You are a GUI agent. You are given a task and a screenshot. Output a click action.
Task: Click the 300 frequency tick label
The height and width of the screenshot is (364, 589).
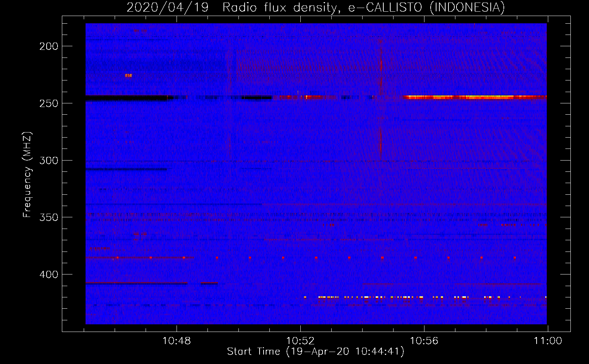coord(49,161)
